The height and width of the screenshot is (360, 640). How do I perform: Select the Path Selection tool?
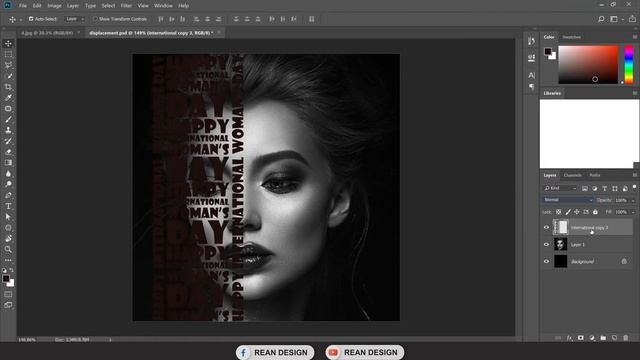(x=8, y=217)
